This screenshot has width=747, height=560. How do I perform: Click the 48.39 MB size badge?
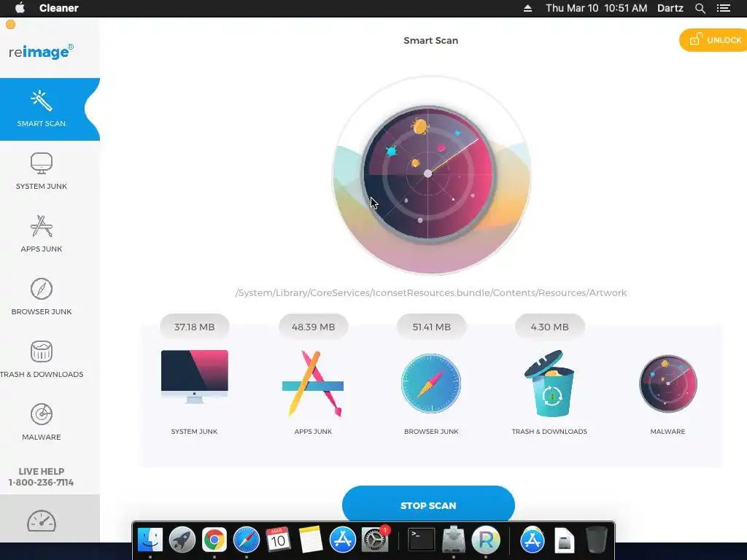coord(314,327)
